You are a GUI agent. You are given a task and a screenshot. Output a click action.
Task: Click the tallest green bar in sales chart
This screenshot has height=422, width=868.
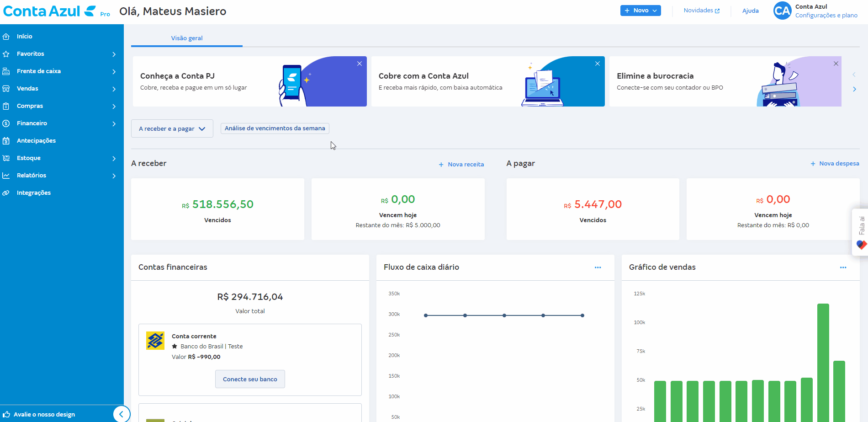[x=823, y=363]
